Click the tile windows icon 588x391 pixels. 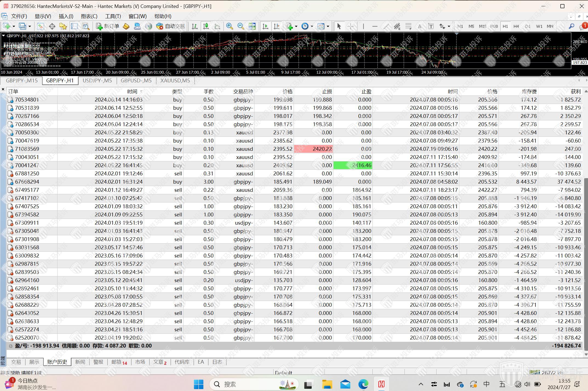click(x=252, y=26)
